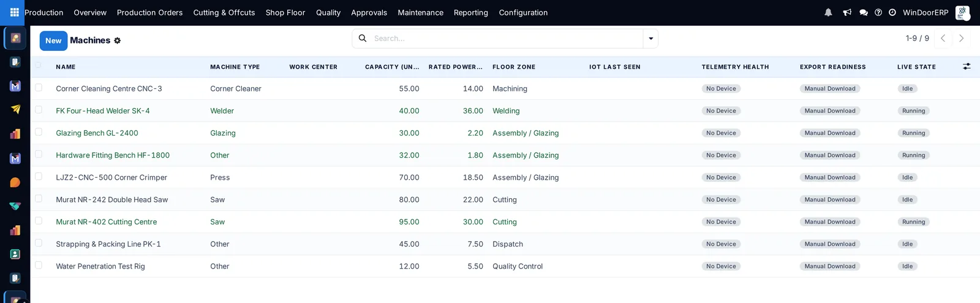The width and height of the screenshot is (980, 303).
Task: Open the teal handshake sidebar app
Action: pyautogui.click(x=15, y=206)
